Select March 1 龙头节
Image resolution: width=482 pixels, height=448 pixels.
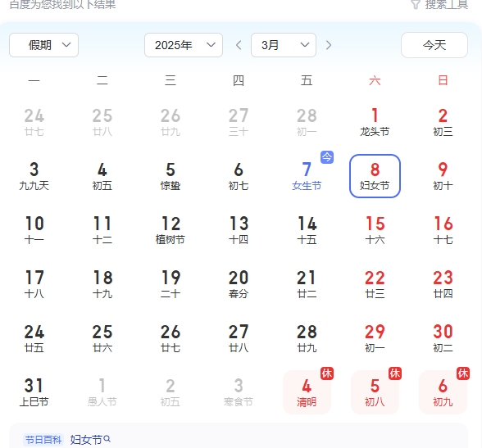[375, 122]
